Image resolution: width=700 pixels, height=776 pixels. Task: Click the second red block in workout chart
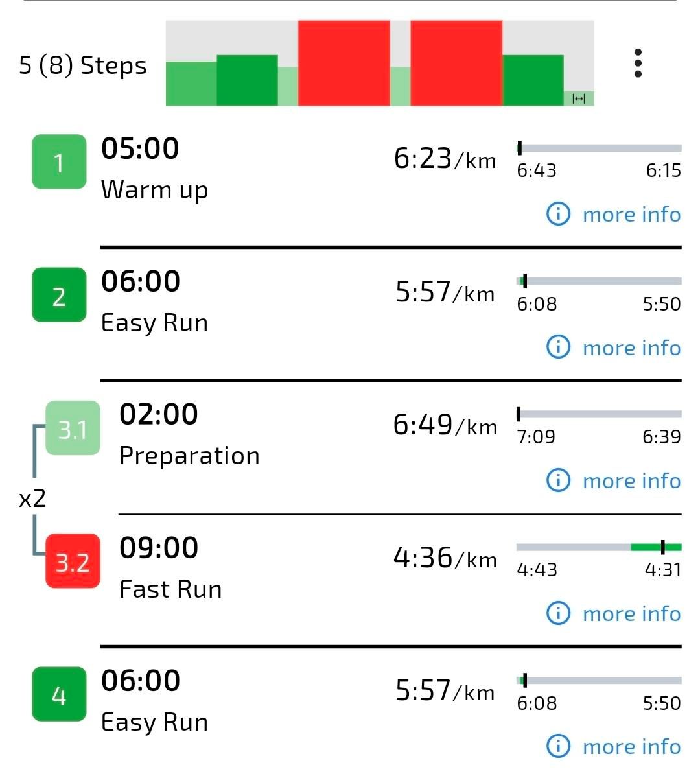click(456, 63)
